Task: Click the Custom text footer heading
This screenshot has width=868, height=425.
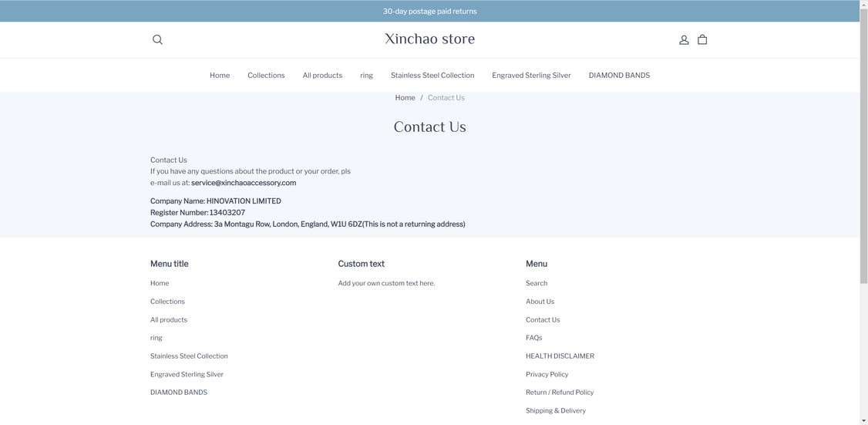Action: click(361, 264)
